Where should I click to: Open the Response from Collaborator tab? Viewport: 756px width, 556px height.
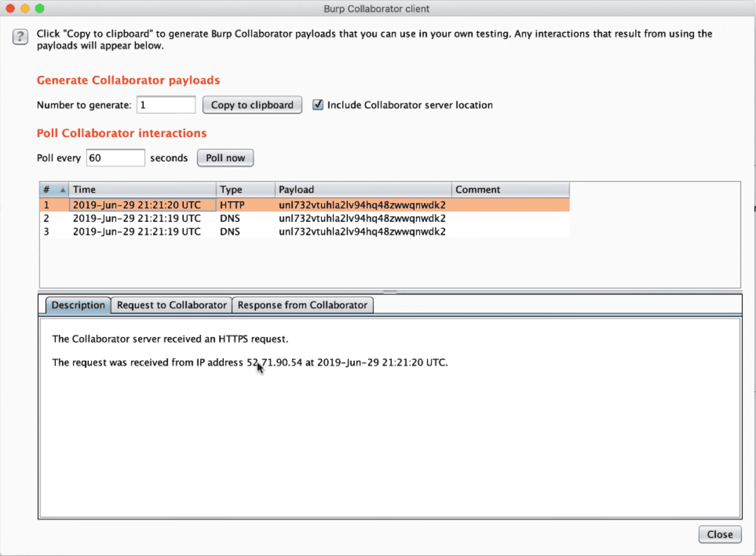point(303,305)
